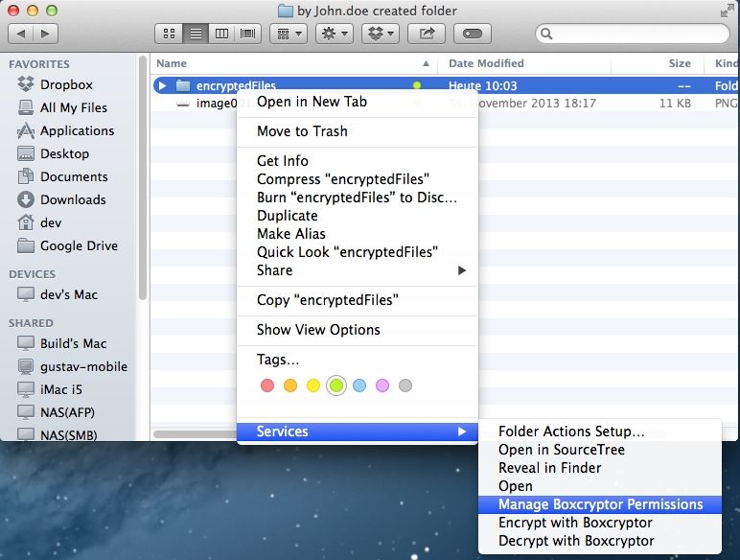740x560 pixels.
Task: Open the Share submenu
Action: (x=358, y=270)
